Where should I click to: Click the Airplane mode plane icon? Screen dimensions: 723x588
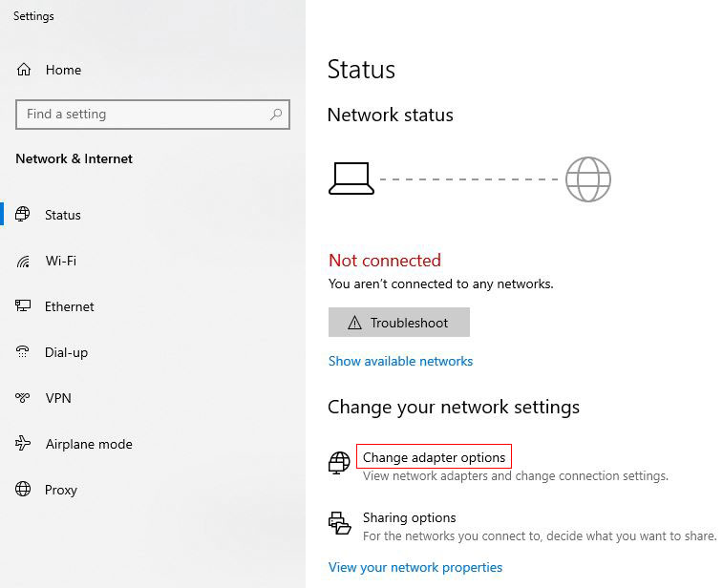tap(23, 443)
